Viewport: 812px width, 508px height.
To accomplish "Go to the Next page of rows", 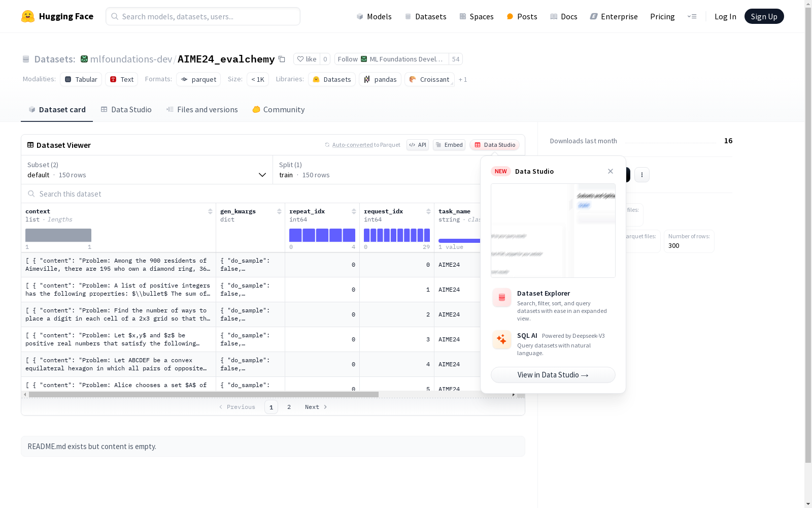I will pos(316,407).
